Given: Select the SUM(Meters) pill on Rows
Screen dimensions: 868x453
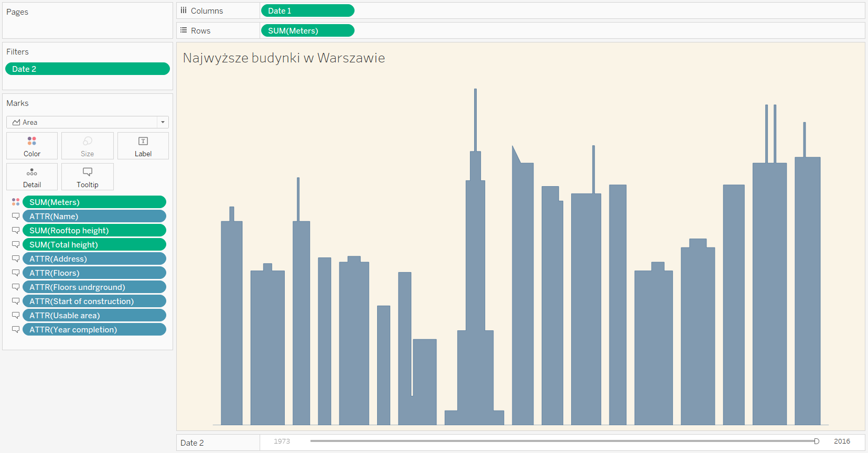Looking at the screenshot, I should [x=307, y=30].
